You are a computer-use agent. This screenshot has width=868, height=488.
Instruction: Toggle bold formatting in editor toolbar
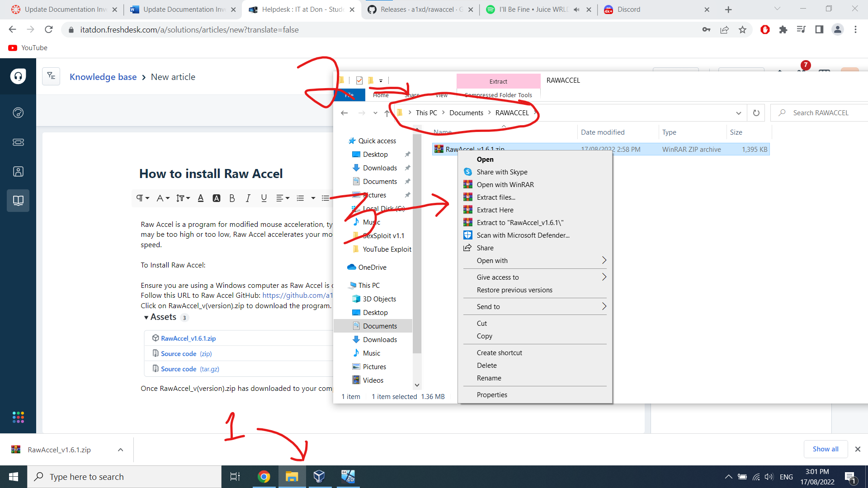coord(232,198)
